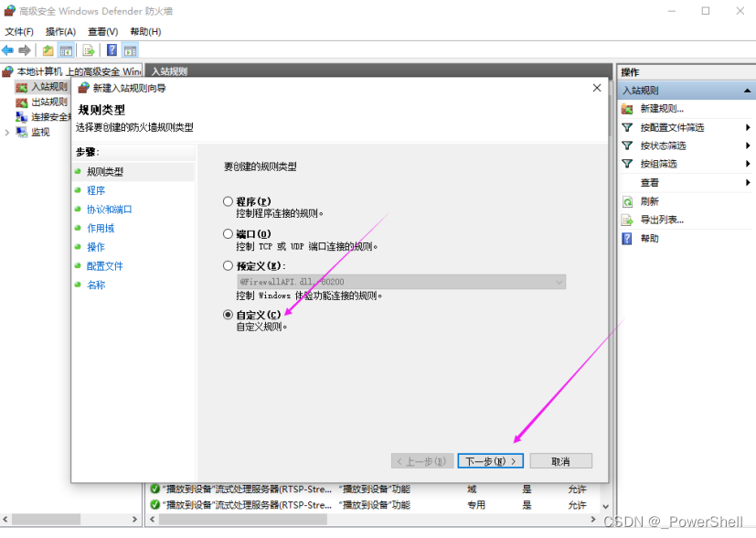Image resolution: width=756 pixels, height=538 pixels.
Task: Go to the 协议和端口 wizard step
Action: (110, 210)
